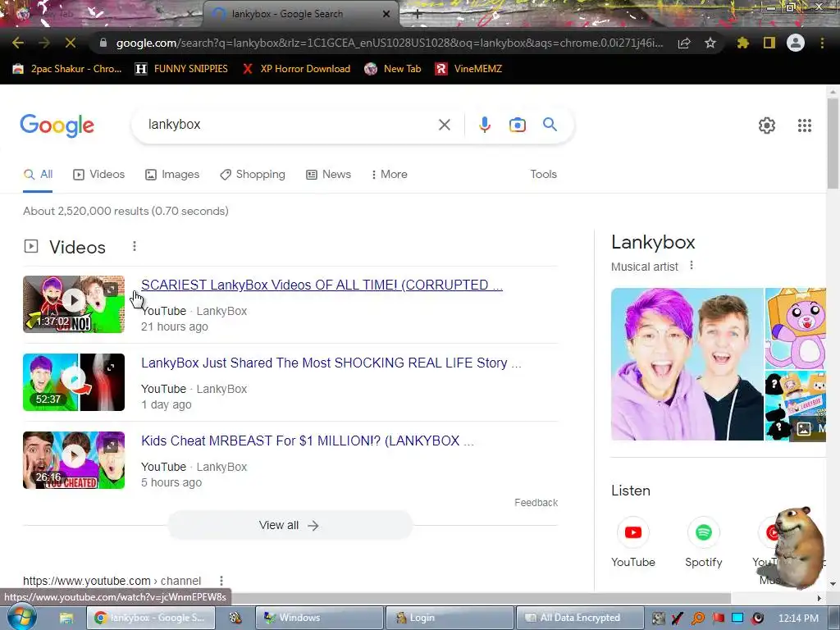Click into the lankybox search field
840x630 pixels.
click(290, 125)
